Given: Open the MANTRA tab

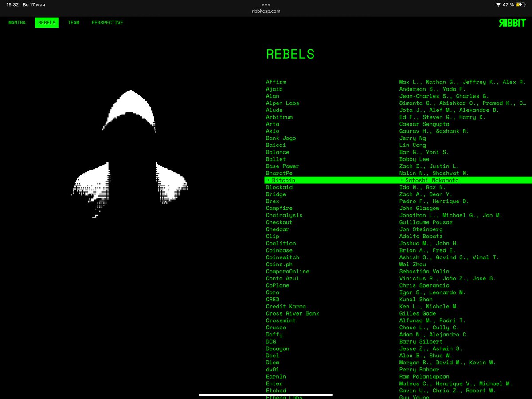Looking at the screenshot, I should [17, 23].
